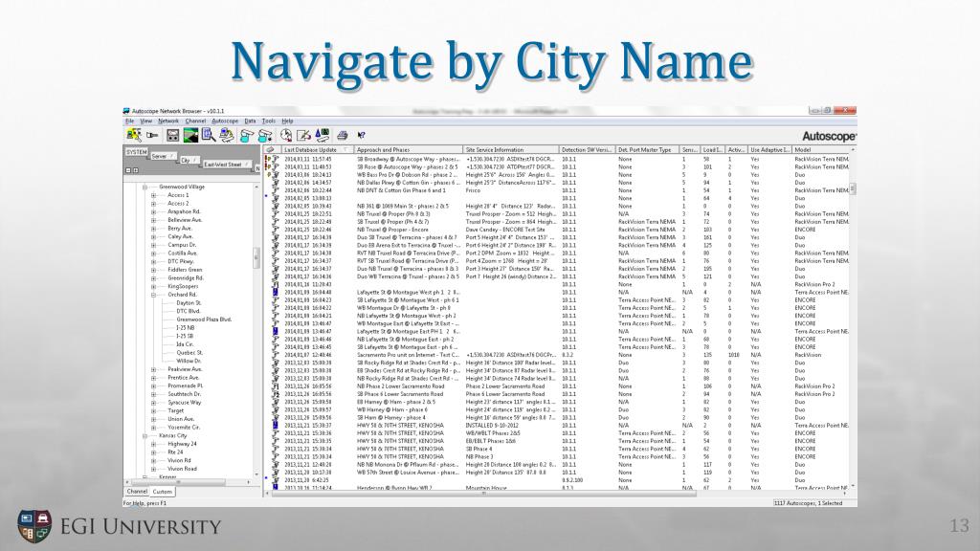Sort by Det. Port Master Type column

(x=648, y=150)
